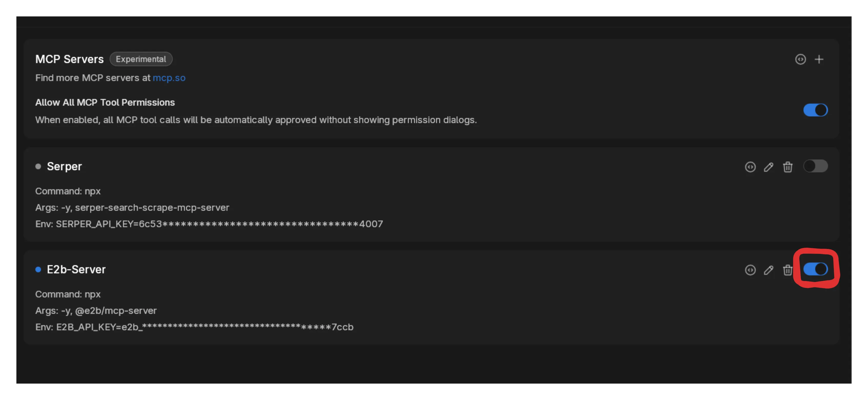
Task: Add a new MCP server with plus icon
Action: pyautogui.click(x=819, y=59)
